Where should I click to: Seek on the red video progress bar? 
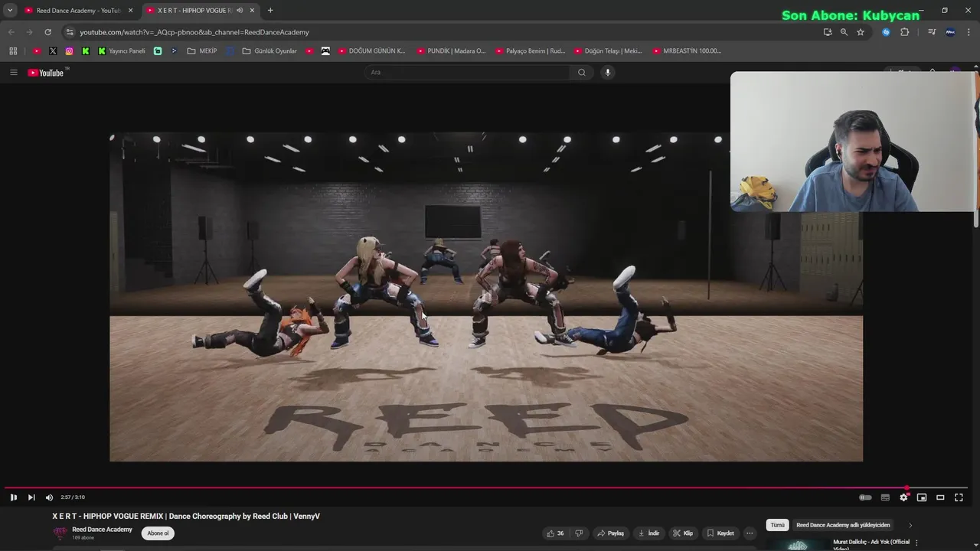pos(486,487)
